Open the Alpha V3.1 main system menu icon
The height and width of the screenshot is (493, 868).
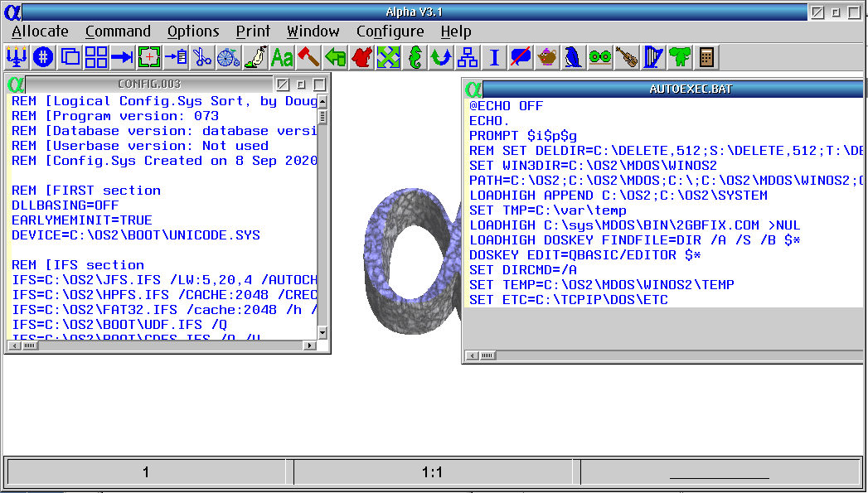pos(12,12)
